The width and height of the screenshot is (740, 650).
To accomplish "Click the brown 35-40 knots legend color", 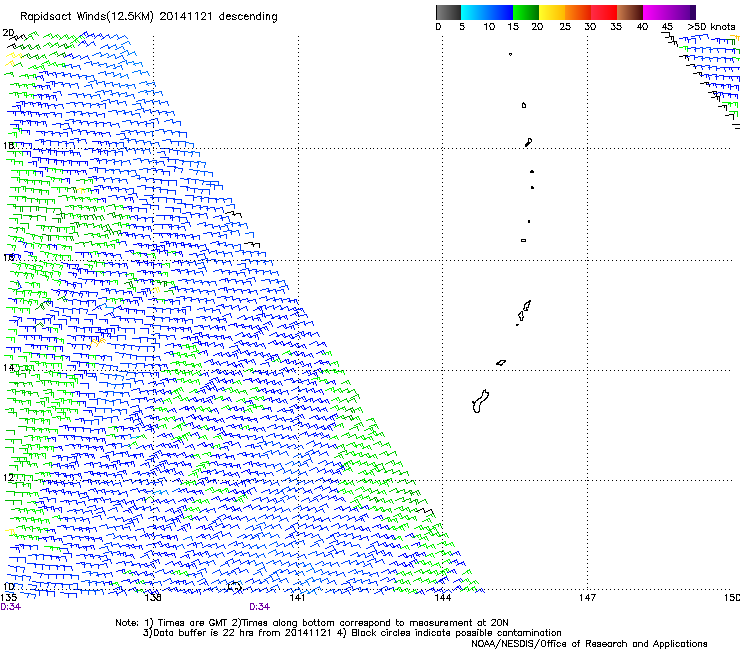I will pos(630,12).
